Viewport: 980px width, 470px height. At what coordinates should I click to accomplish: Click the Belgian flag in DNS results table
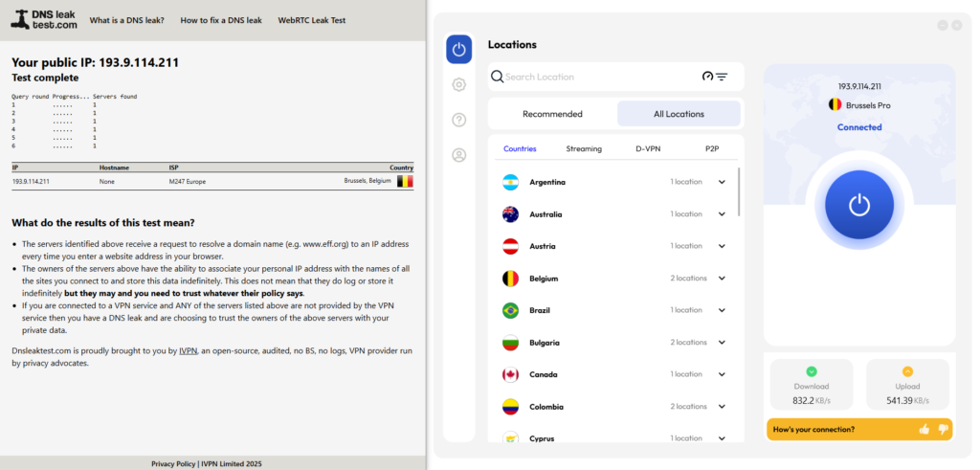pyautogui.click(x=406, y=181)
